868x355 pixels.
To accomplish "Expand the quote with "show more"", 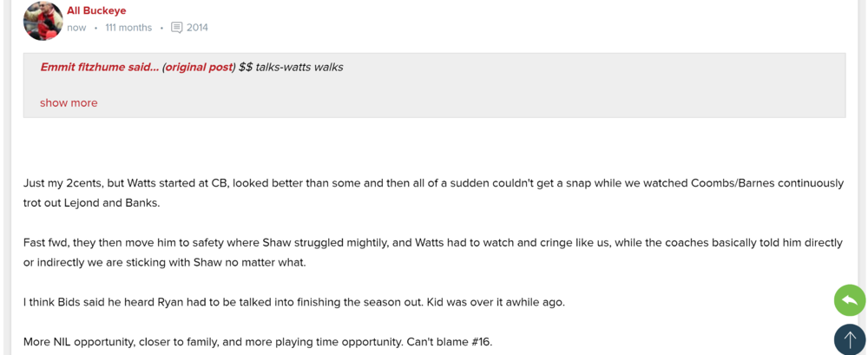I will point(69,102).
